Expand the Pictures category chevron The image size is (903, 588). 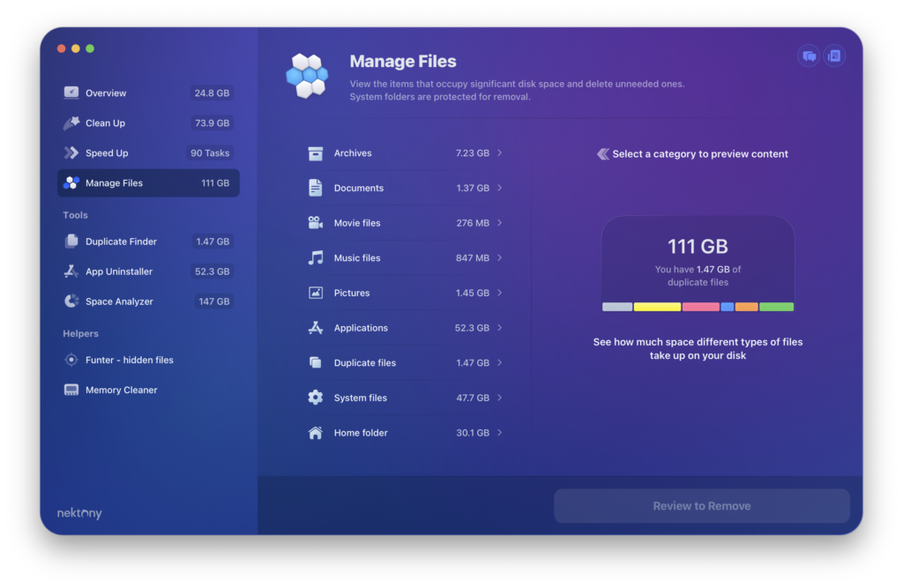point(499,293)
